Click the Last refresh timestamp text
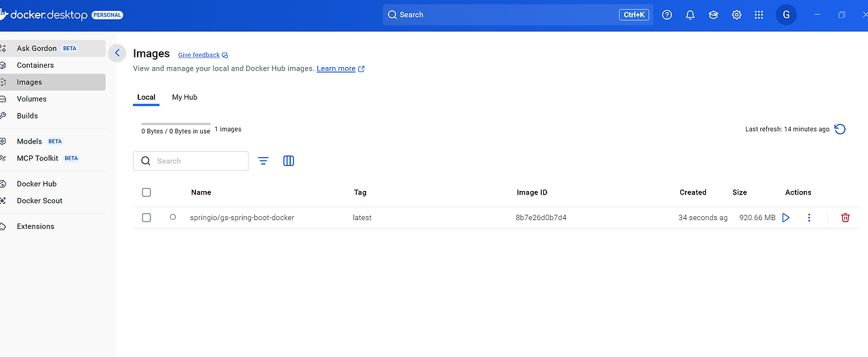This screenshot has width=868, height=357. point(787,129)
